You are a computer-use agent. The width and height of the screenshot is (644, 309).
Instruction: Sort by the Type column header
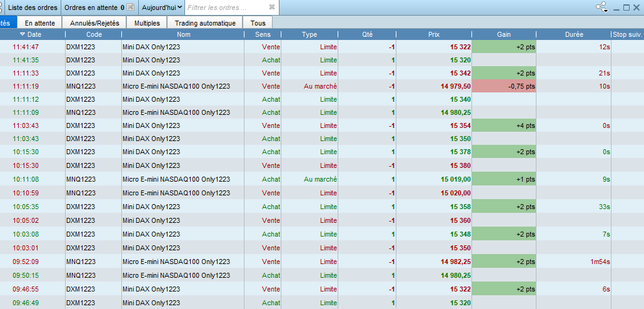pyautogui.click(x=309, y=34)
